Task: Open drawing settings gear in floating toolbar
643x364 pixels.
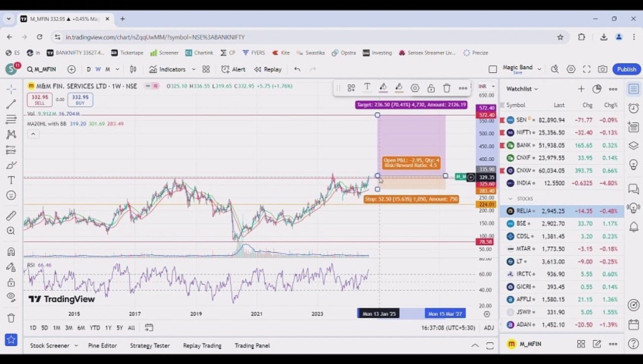Action: click(415, 88)
